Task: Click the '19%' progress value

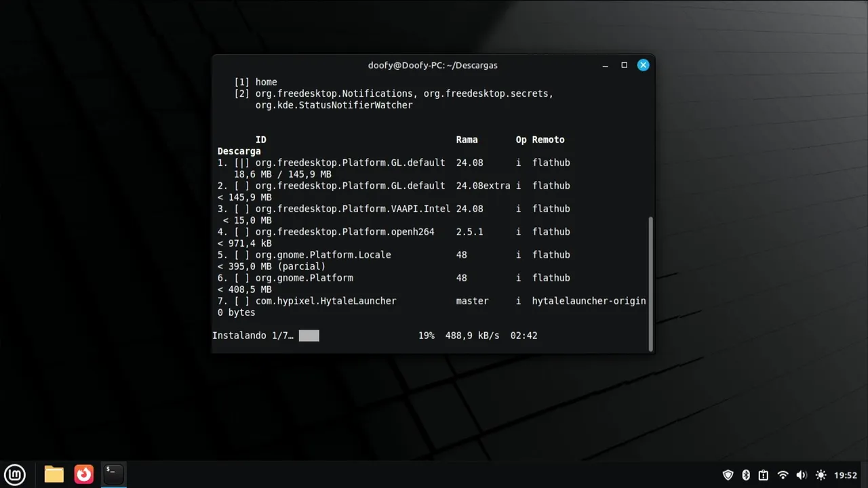Action: pyautogui.click(x=427, y=335)
